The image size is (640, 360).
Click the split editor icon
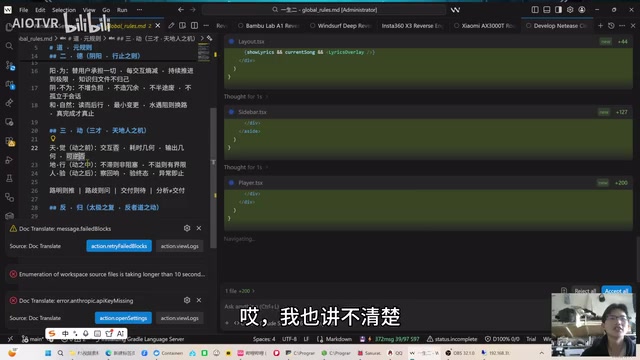coord(194,26)
